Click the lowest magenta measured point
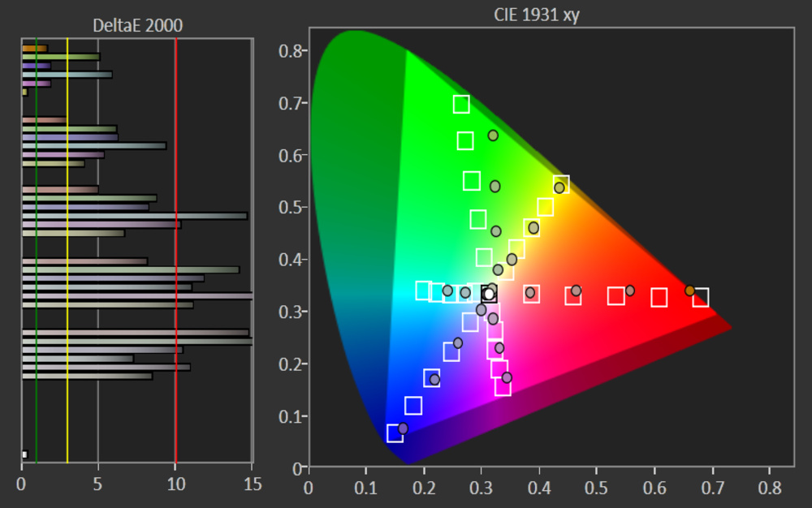This screenshot has width=812, height=508. pos(507,377)
